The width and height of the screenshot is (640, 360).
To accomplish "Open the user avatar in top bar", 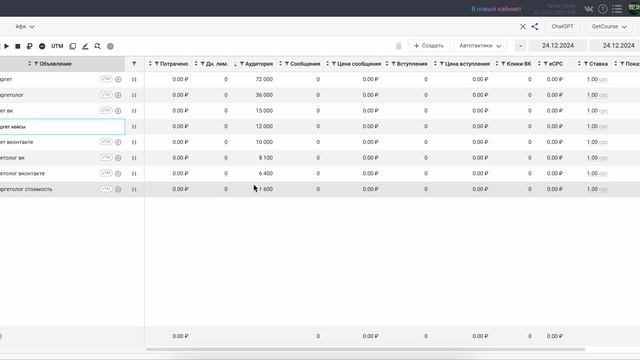I will [x=634, y=9].
